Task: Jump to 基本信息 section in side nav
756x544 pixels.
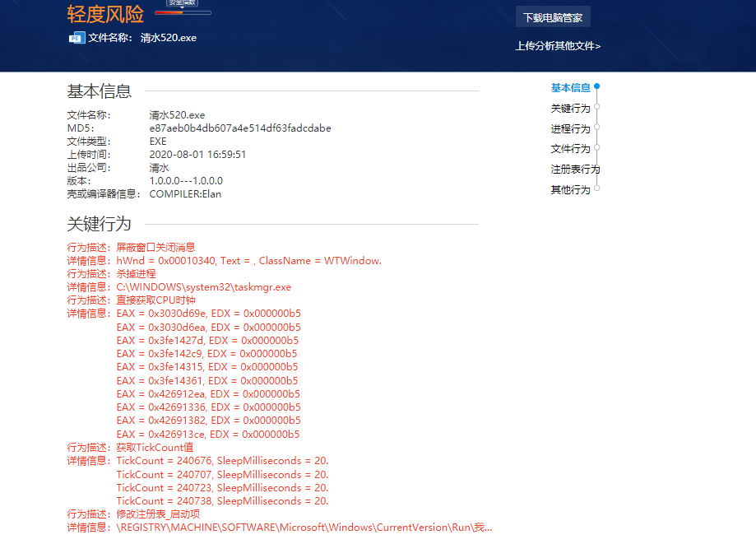Action: 570,88
